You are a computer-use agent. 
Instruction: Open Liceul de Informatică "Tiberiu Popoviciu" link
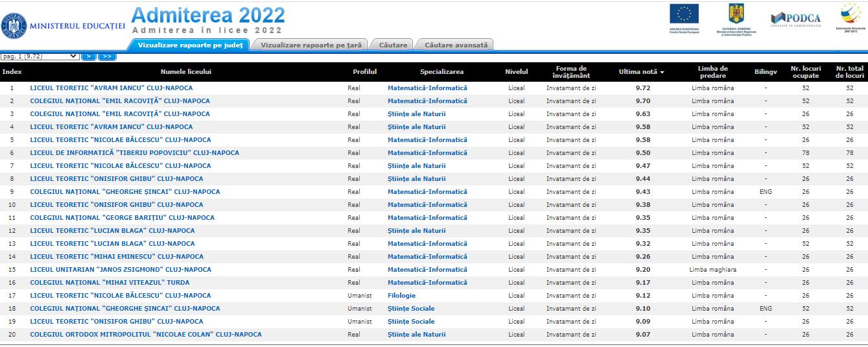click(x=134, y=153)
